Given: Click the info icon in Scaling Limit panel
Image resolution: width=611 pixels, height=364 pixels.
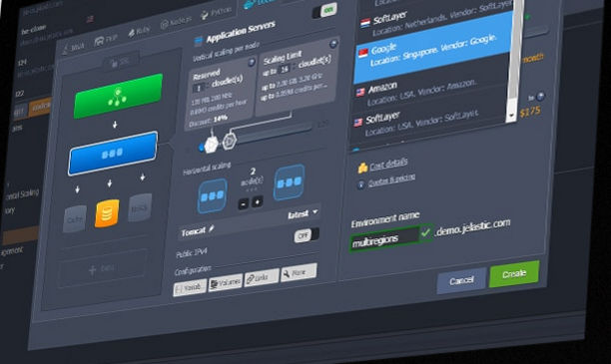Looking at the screenshot, I should click(333, 44).
